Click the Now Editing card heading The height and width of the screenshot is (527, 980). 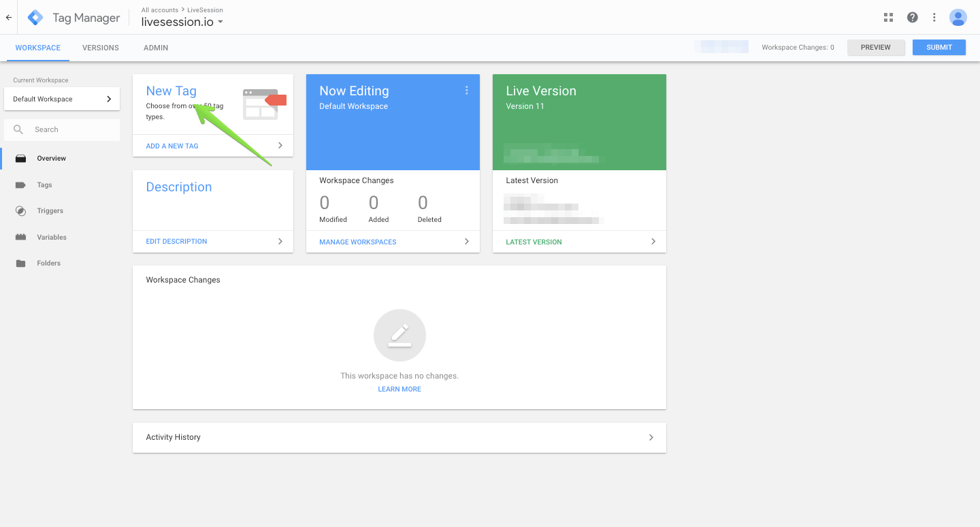pyautogui.click(x=354, y=91)
